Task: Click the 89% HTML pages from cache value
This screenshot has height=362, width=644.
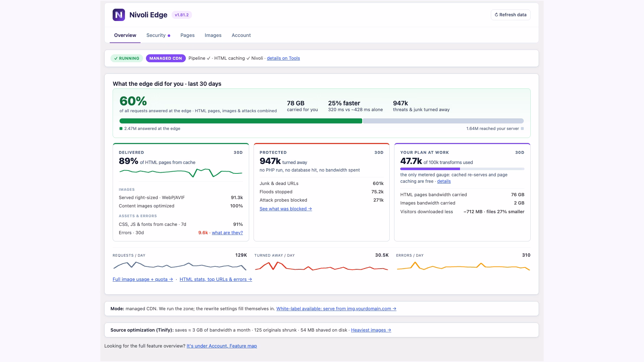Action: pos(128,161)
